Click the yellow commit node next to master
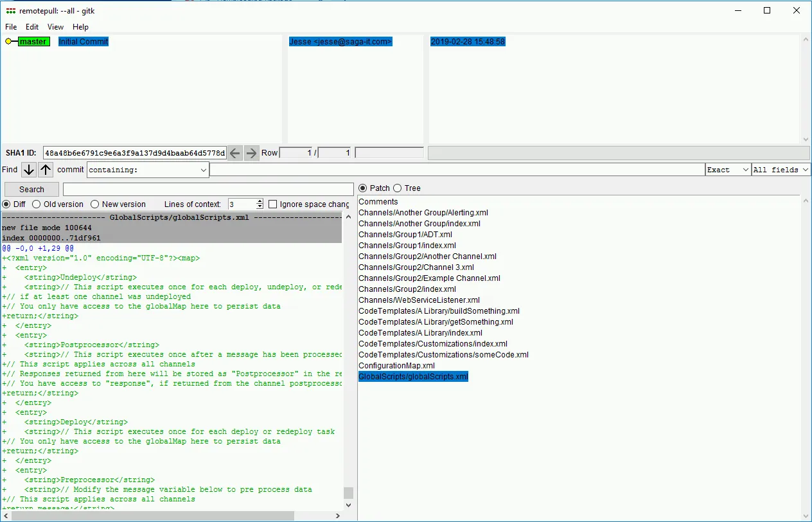Screen dimensions: 812x522 tap(8, 40)
